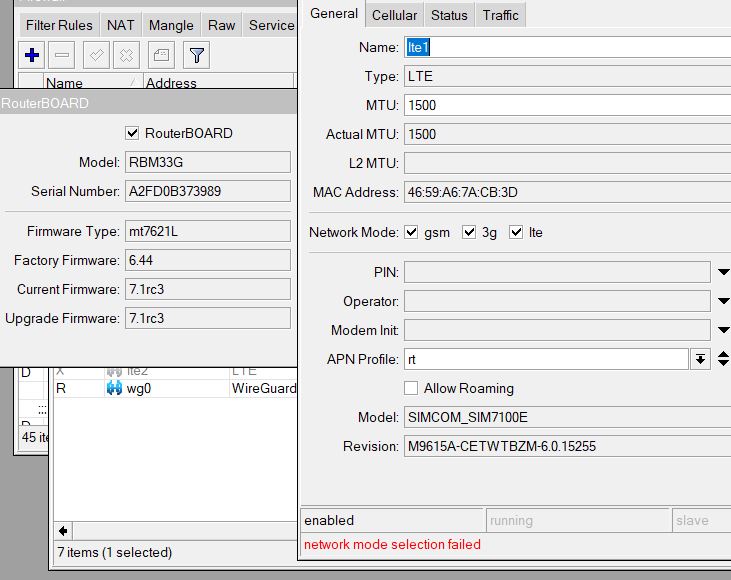
Task: Enable the Allow Roaming checkbox
Action: coord(411,388)
